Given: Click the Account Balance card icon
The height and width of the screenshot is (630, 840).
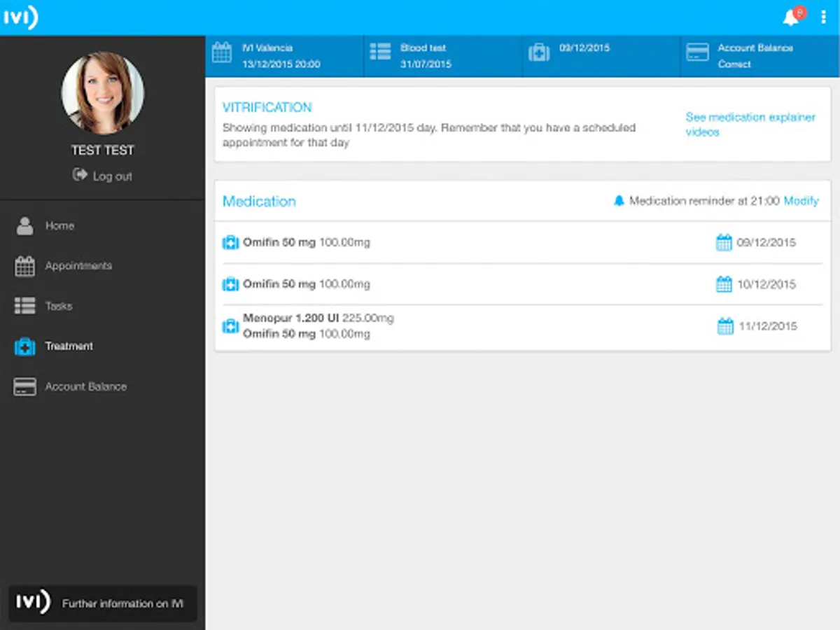Looking at the screenshot, I should coord(24,386).
